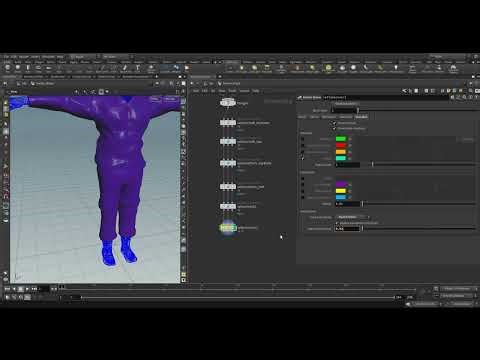Open the Modify shelf tab
This screenshot has width=480, height=360.
click(18, 62)
